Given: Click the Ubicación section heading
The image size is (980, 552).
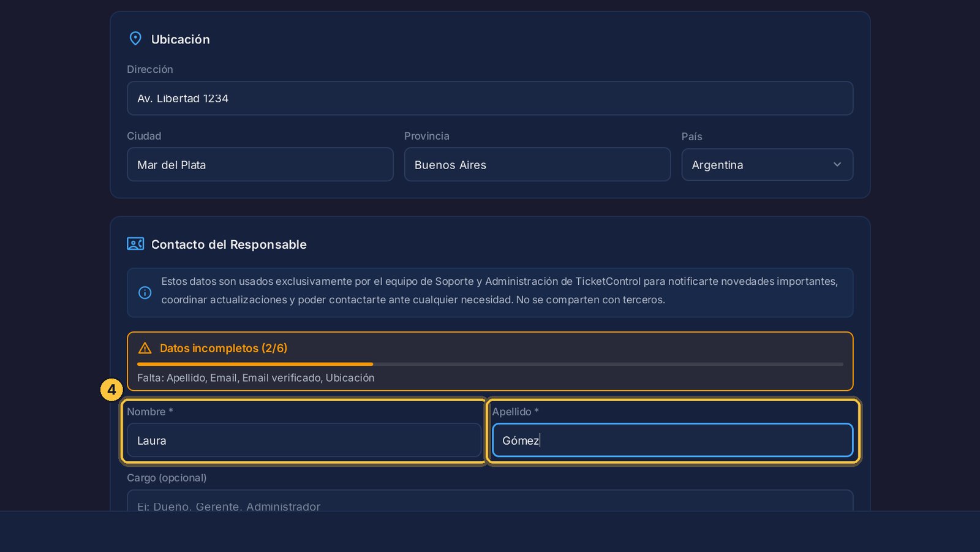Looking at the screenshot, I should click(181, 39).
